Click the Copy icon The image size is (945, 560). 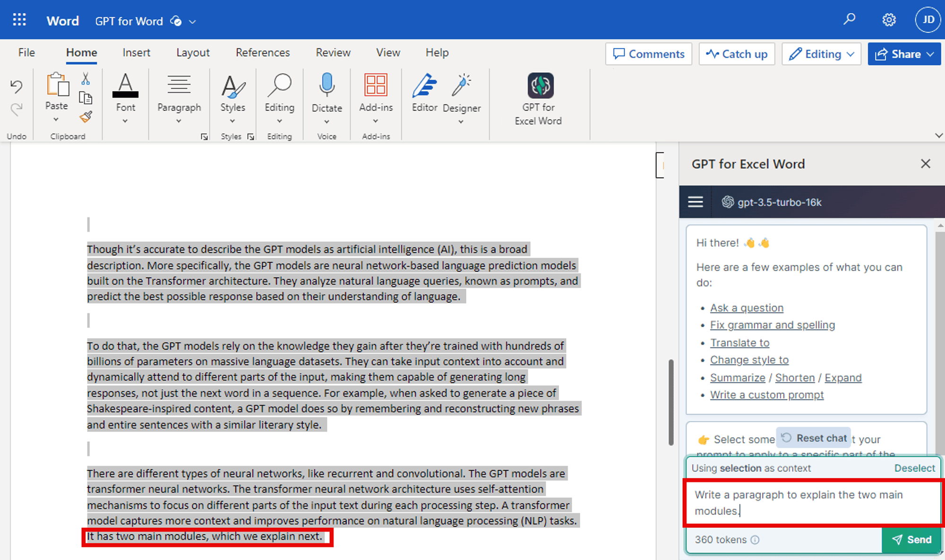[86, 98]
